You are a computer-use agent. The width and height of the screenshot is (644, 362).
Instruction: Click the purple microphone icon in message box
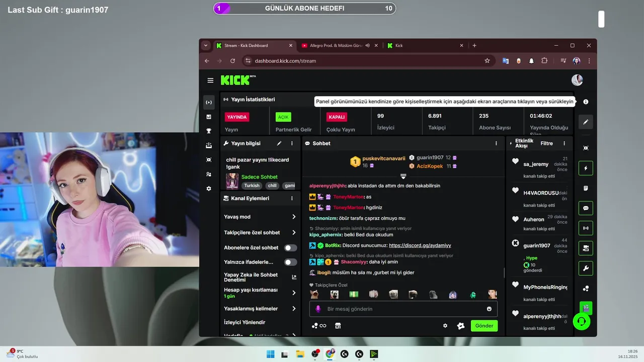click(318, 309)
